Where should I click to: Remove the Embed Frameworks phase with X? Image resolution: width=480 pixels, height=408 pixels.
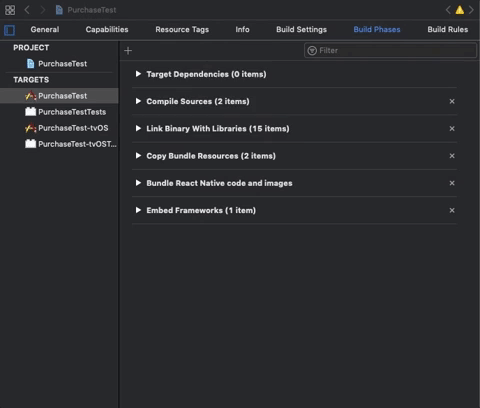point(452,210)
